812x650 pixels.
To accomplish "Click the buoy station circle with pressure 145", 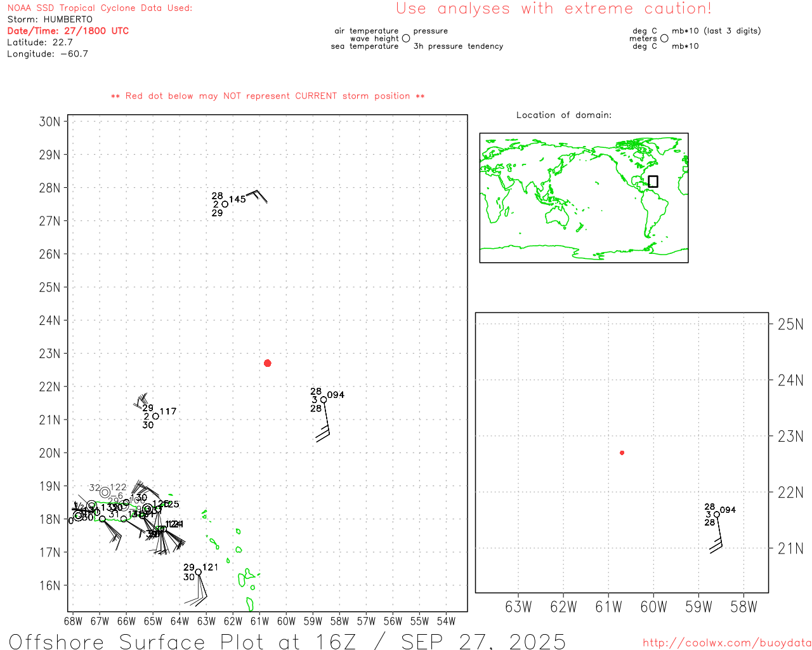I will 225,204.
